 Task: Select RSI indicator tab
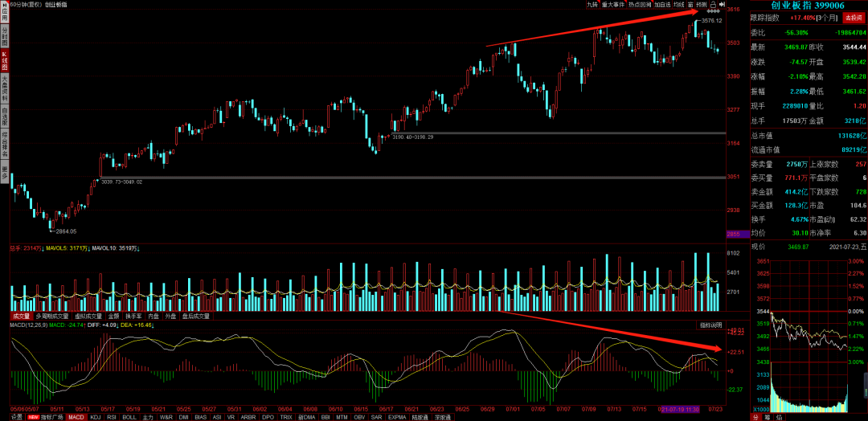(111, 417)
